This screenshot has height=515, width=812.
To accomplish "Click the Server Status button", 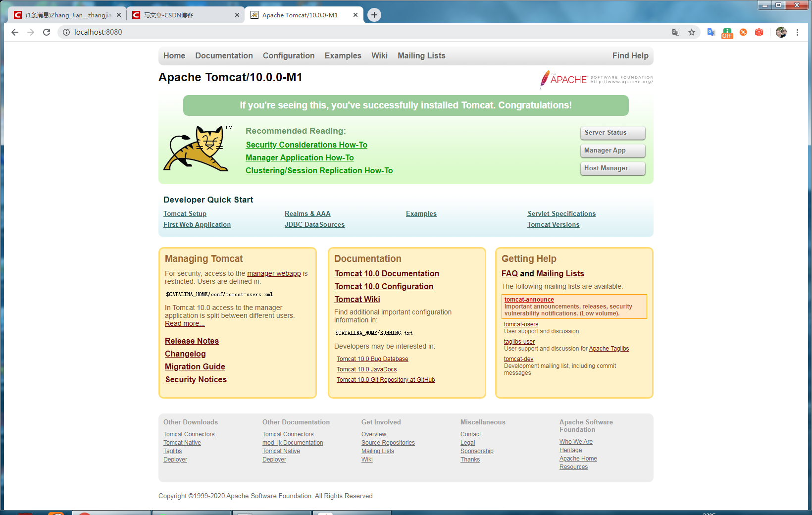I will pos(612,133).
